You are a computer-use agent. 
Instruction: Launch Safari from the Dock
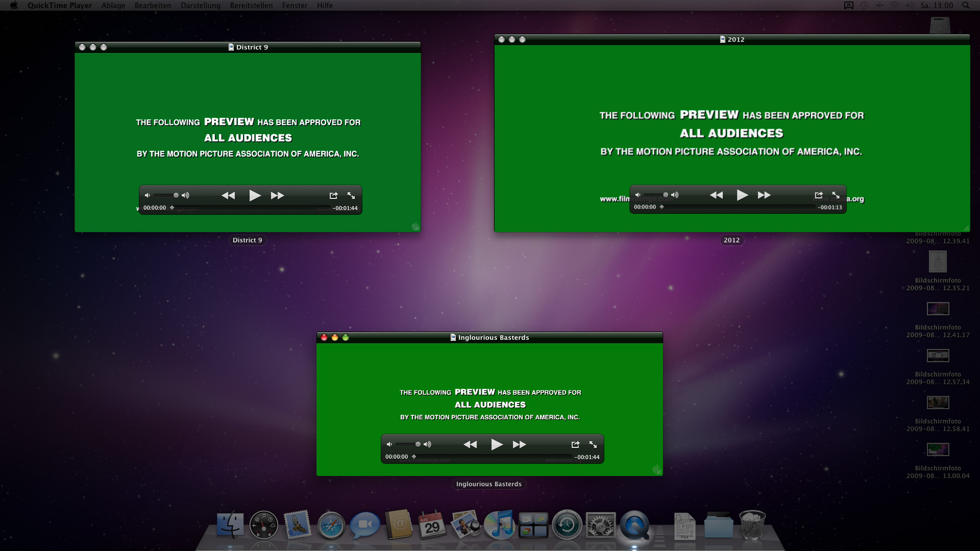(331, 525)
